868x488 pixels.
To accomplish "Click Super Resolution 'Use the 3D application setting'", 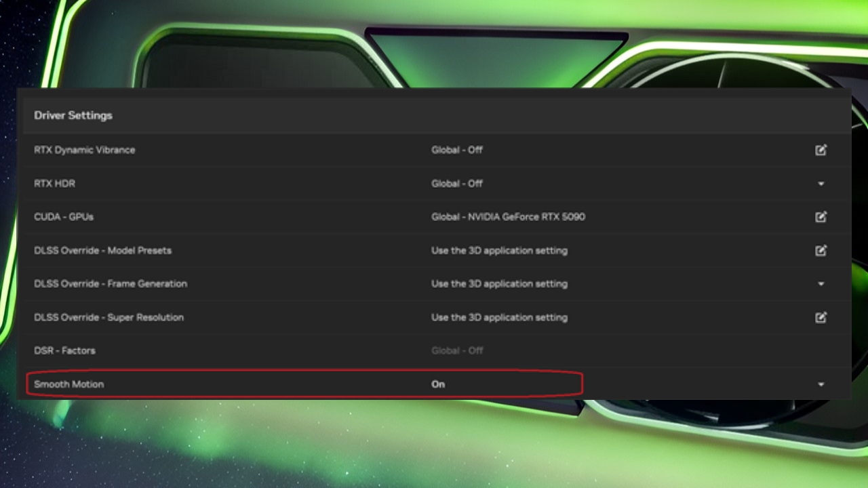I will click(x=499, y=317).
